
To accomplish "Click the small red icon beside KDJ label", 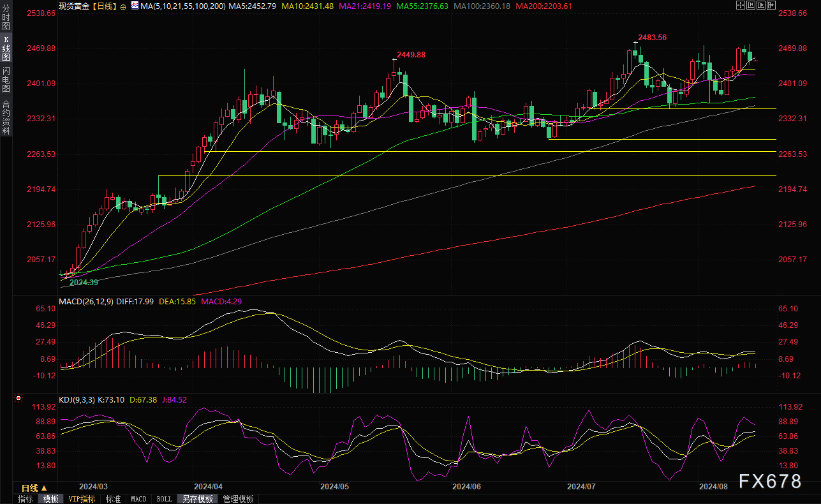I will (18, 399).
